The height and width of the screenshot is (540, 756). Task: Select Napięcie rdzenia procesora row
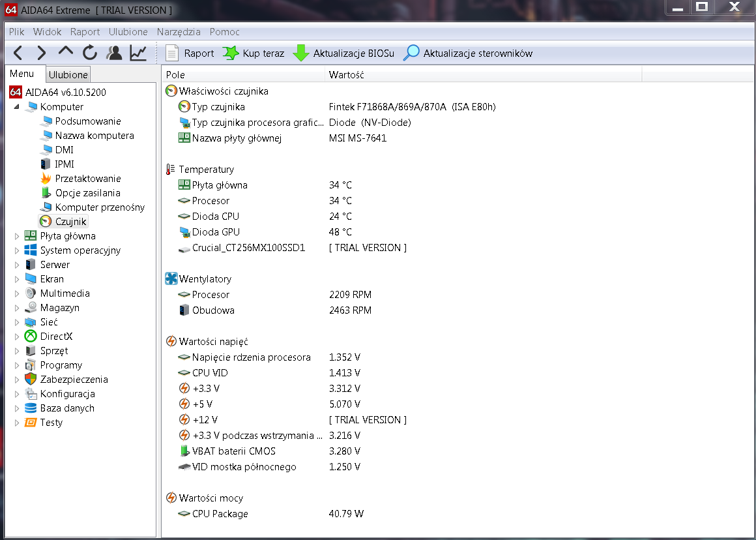tap(269, 357)
